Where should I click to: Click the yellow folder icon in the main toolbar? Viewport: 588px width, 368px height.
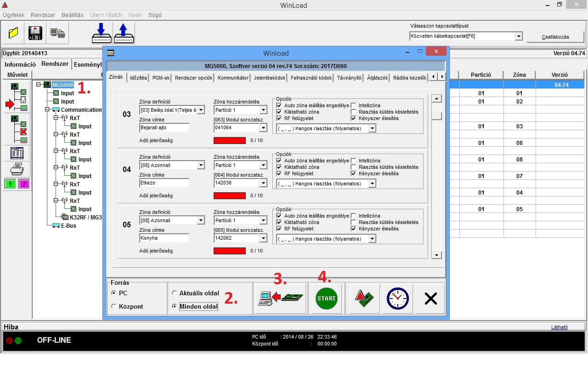[x=13, y=33]
